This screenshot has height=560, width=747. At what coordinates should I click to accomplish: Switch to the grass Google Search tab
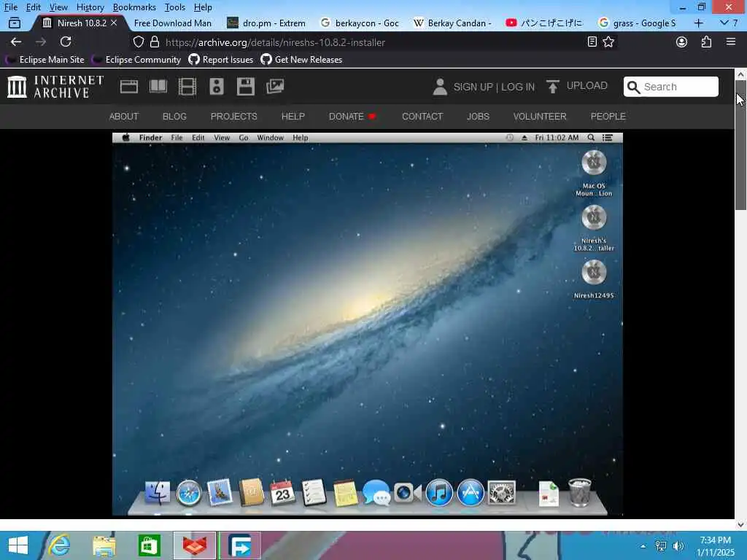(x=638, y=23)
